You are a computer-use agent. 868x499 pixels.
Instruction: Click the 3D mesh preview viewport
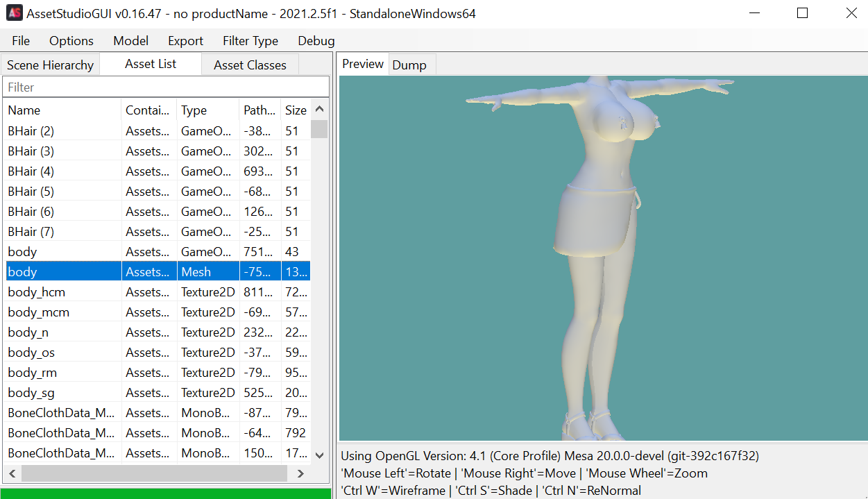[x=603, y=258]
